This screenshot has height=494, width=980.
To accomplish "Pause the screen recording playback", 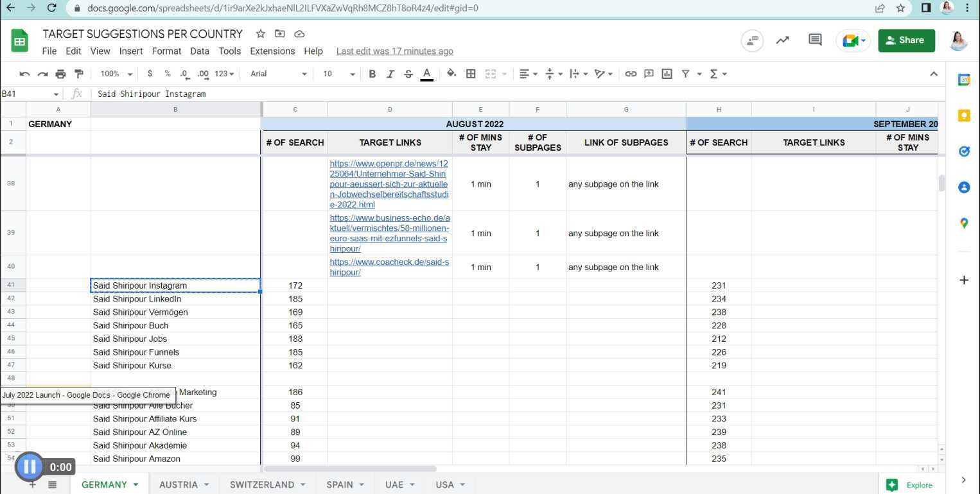I will pos(30,466).
